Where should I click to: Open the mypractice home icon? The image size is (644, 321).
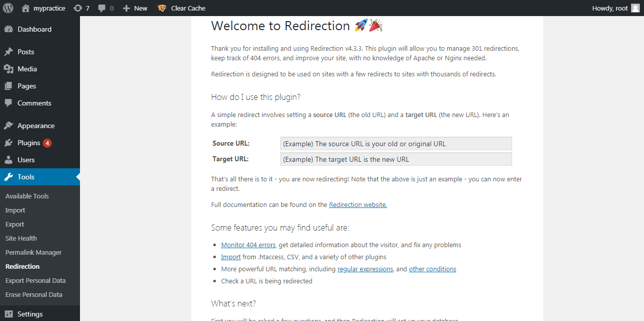(26, 8)
